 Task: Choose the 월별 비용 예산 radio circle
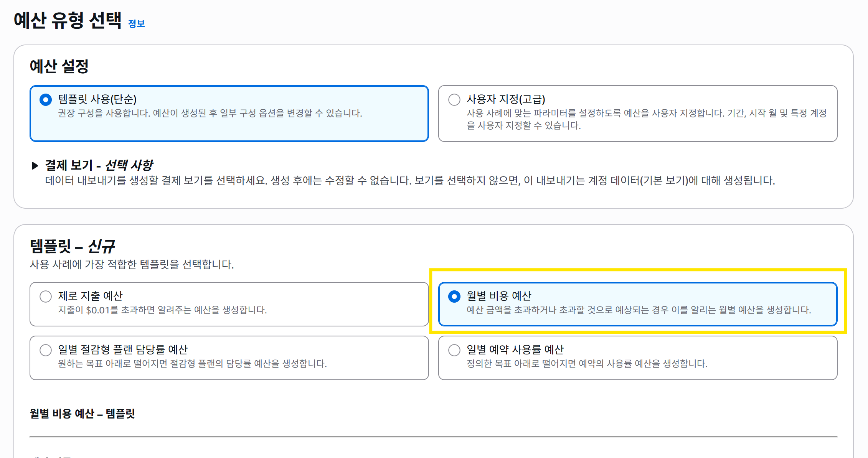click(454, 297)
